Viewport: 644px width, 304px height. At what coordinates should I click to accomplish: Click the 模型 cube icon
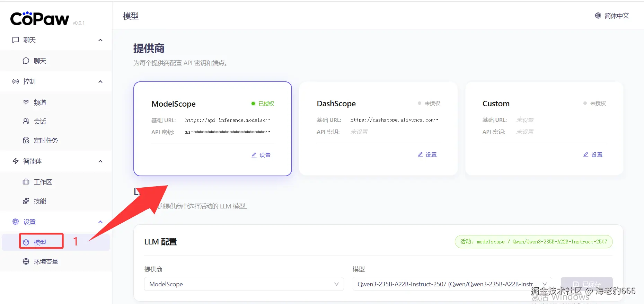[x=26, y=243]
